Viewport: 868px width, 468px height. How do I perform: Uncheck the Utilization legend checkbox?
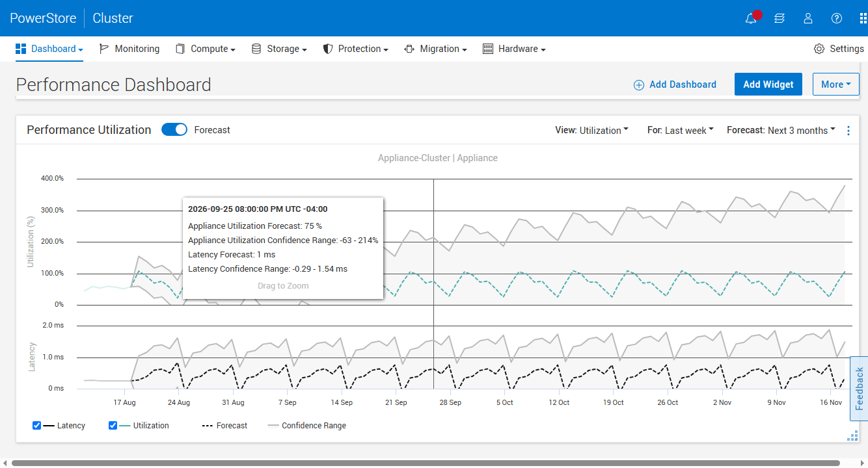tap(113, 426)
